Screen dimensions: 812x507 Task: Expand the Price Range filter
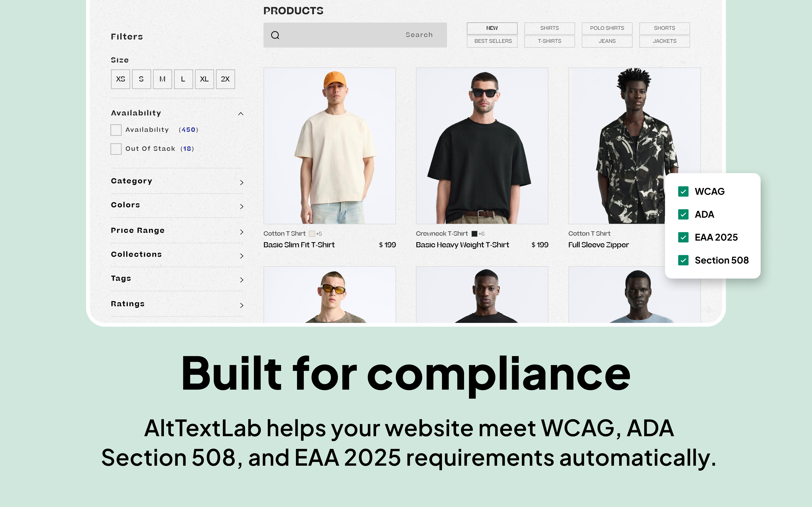coord(241,232)
